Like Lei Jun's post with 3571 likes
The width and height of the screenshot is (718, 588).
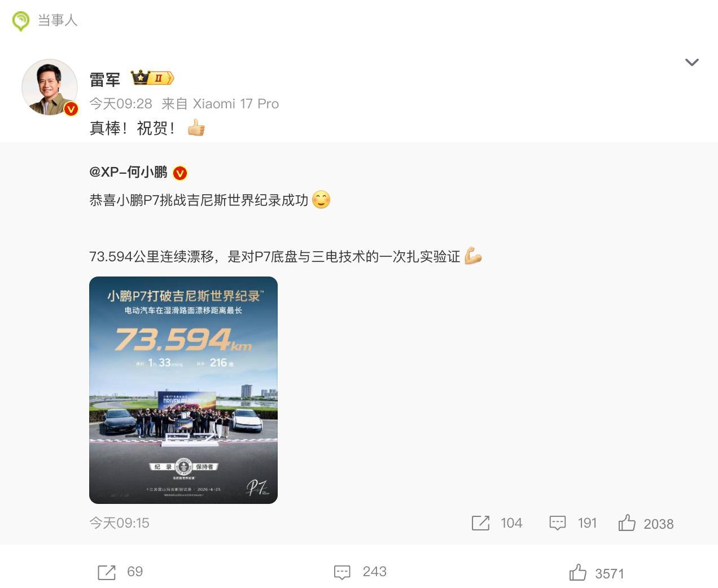tap(578, 572)
